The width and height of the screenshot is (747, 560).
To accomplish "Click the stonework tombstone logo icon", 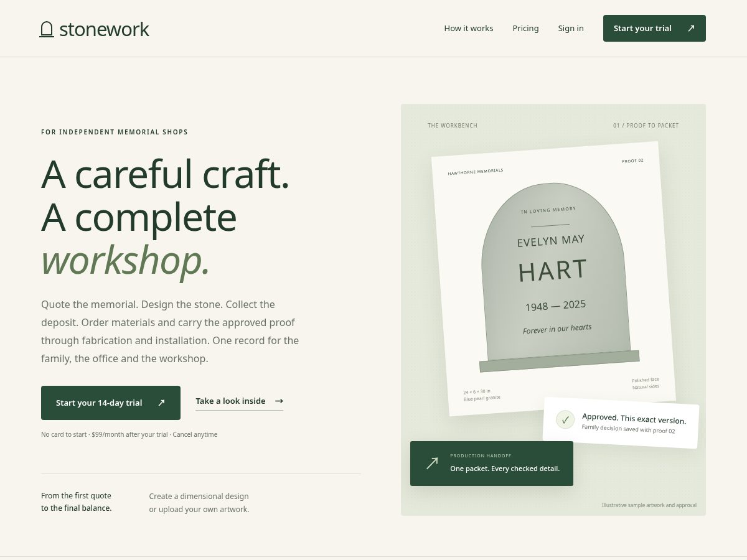I will coord(47,29).
